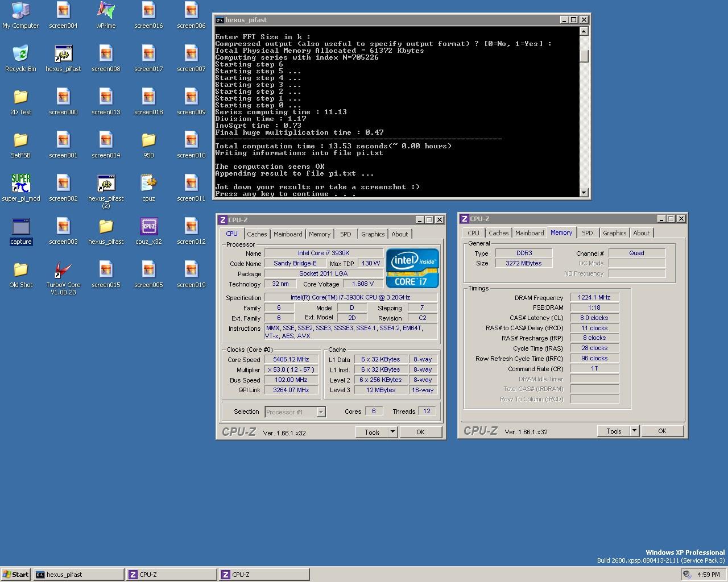Select the super_pi_mod desktop icon

(20, 188)
